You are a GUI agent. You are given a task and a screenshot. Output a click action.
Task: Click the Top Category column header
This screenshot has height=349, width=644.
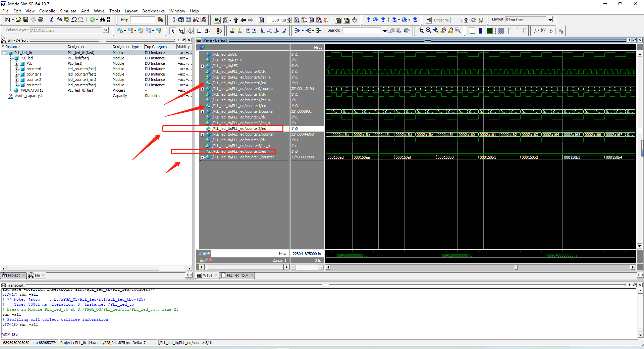point(160,47)
